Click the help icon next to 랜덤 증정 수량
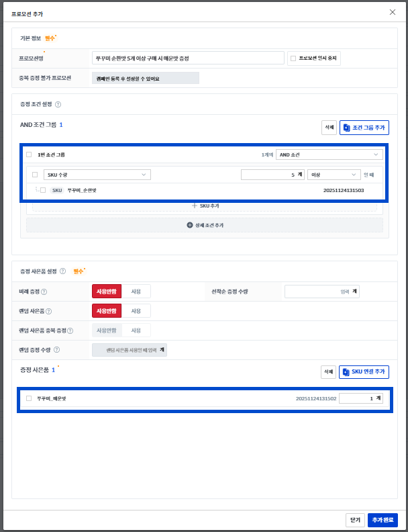 [56, 350]
